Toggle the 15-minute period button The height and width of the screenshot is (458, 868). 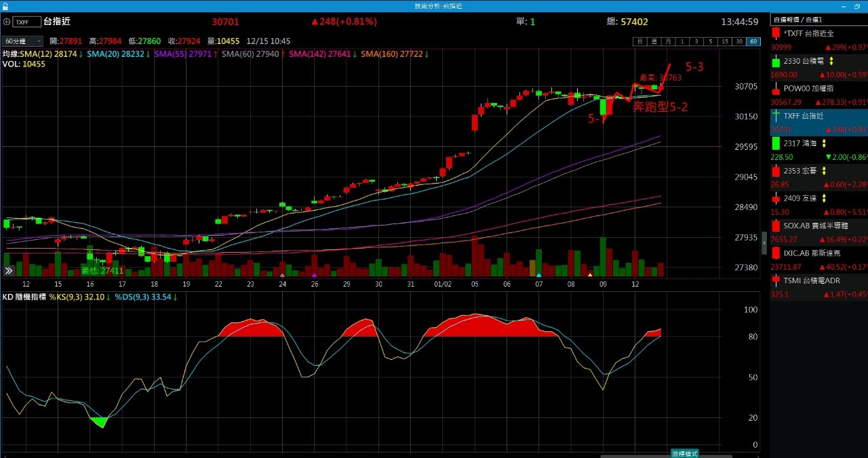tap(725, 41)
